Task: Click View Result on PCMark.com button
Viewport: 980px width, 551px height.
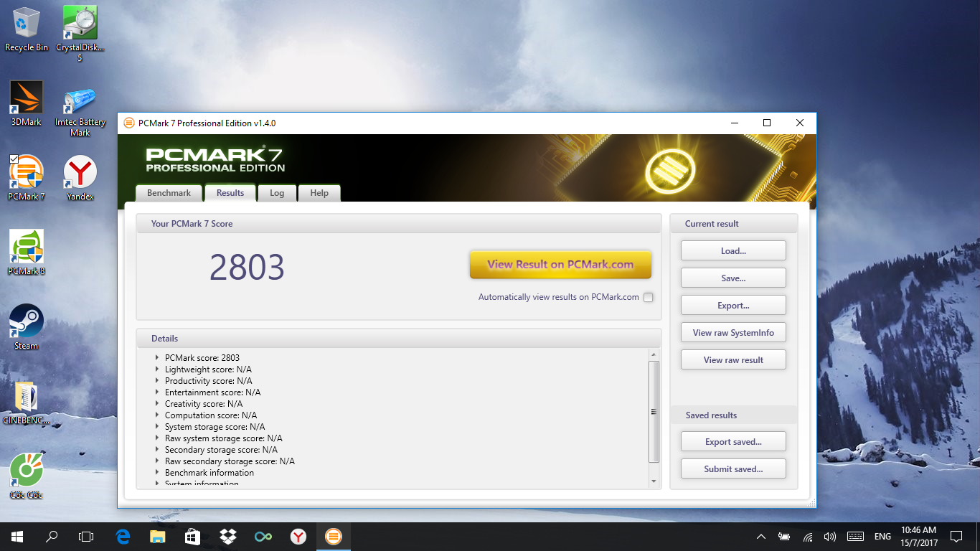Action: (560, 265)
